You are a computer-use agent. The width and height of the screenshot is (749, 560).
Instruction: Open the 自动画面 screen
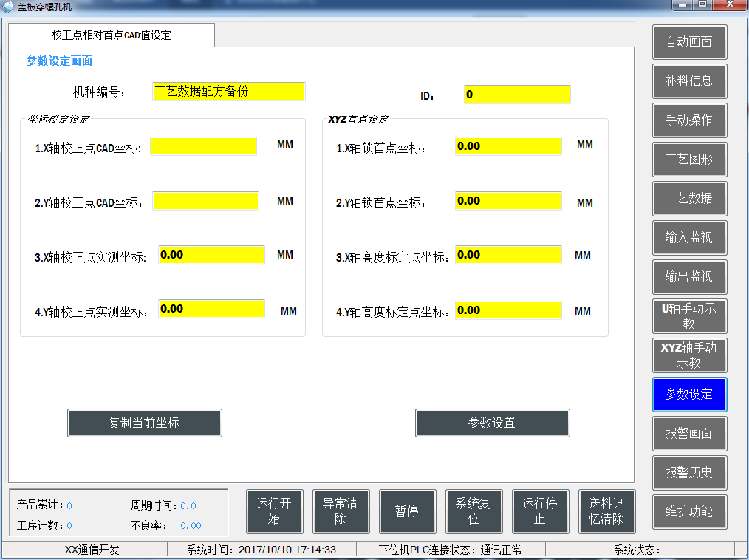[689, 42]
